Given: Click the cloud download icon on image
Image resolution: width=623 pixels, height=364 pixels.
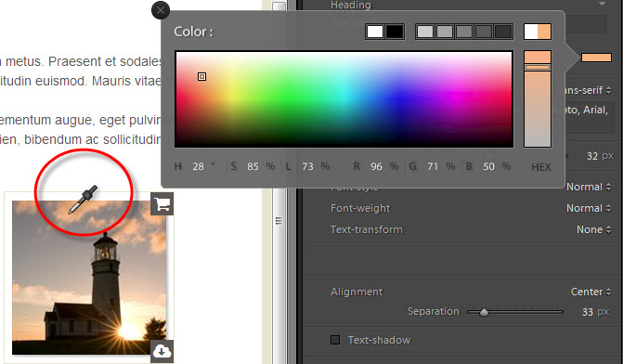Looking at the screenshot, I should coord(162,351).
